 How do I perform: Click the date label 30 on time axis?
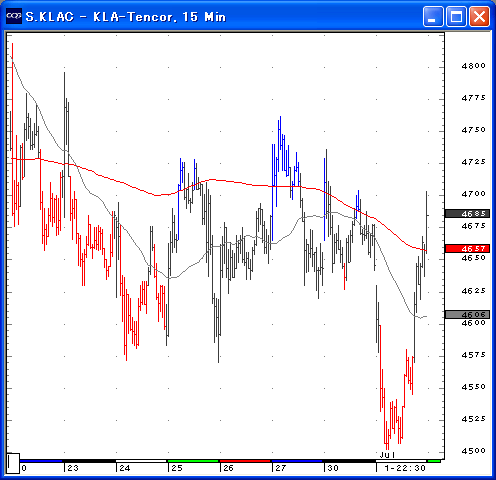coord(333,468)
